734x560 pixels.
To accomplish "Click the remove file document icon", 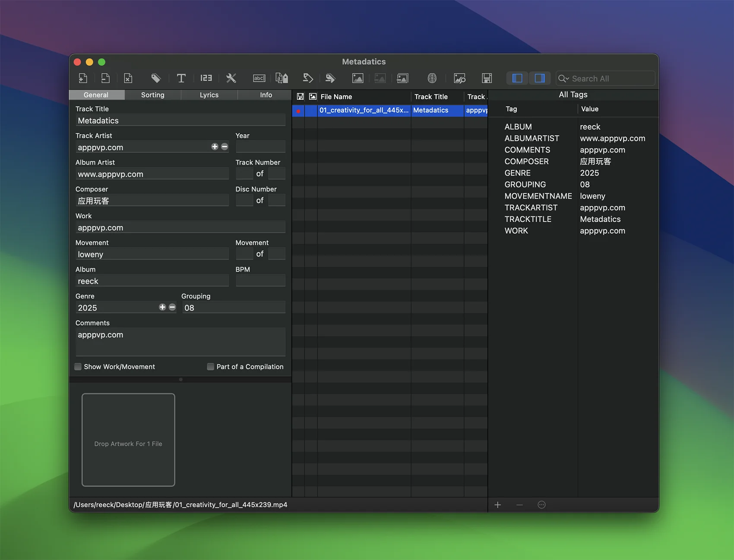I will [x=105, y=78].
